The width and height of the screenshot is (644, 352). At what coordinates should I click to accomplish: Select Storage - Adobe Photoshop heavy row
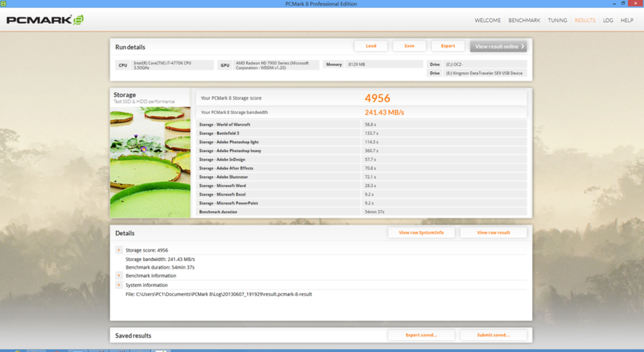coord(361,150)
